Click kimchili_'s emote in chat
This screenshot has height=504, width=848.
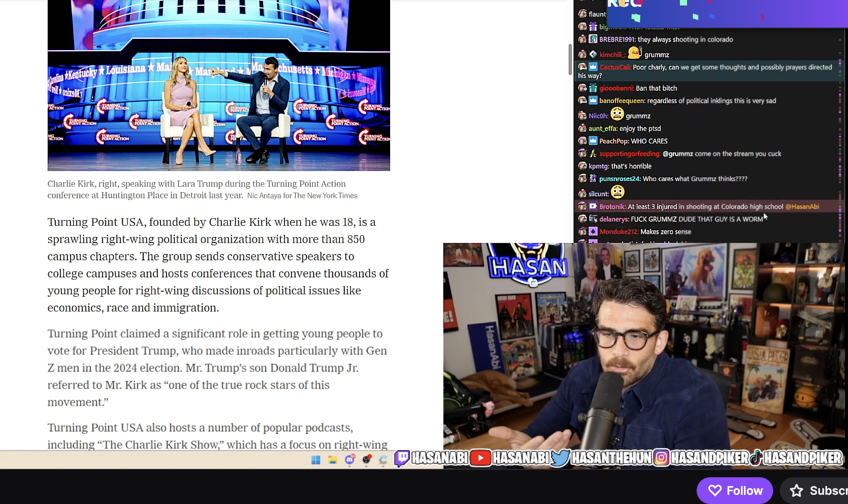tap(635, 53)
